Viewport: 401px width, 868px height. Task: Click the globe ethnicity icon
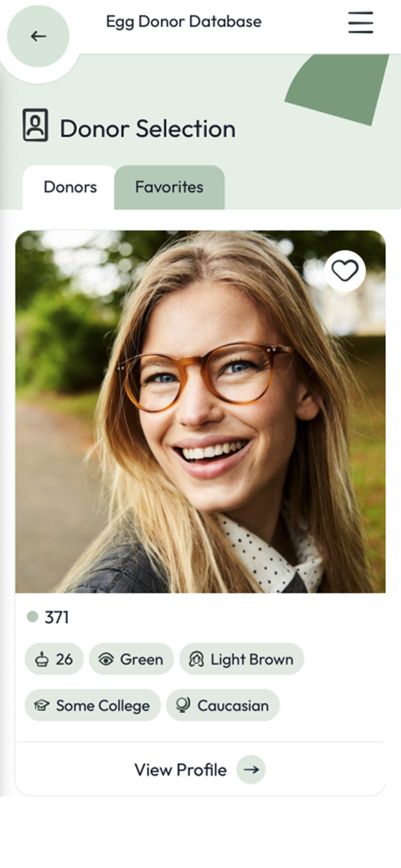(183, 705)
